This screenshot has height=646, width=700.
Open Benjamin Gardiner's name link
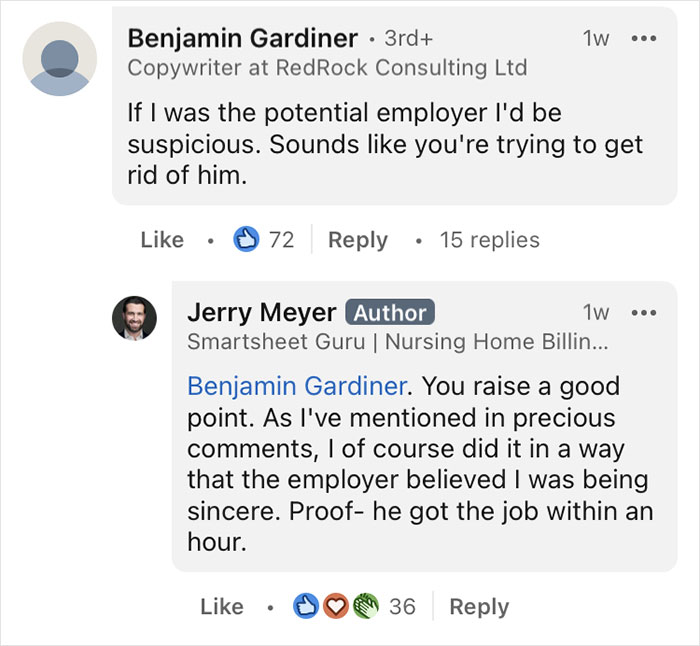[x=242, y=38]
